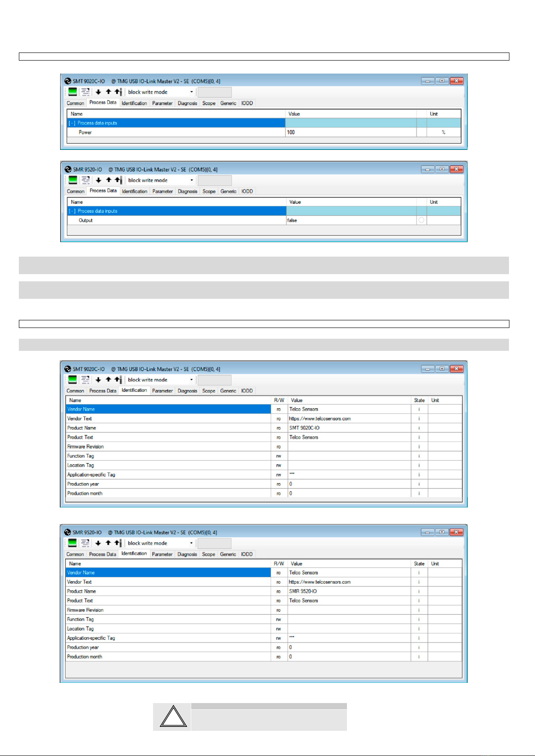This screenshot has height=756, width=535.
Task: Click green connection icon in SMR 9520-IO Identification window
Action: [72, 543]
